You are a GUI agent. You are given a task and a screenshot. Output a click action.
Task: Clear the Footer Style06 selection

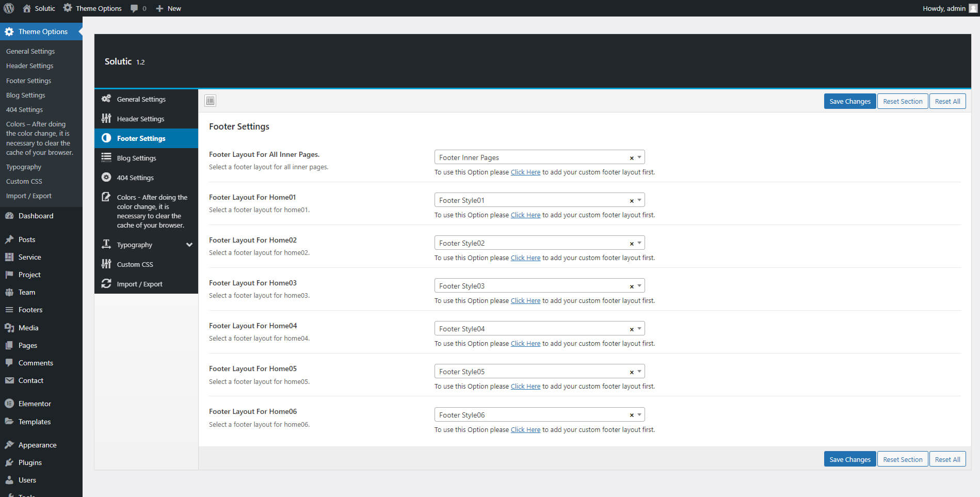point(631,415)
